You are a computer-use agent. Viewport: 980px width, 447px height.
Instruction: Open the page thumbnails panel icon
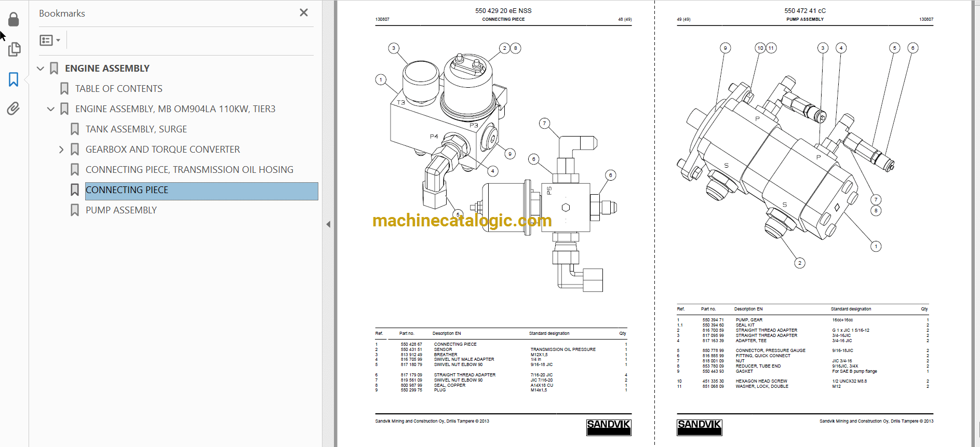[x=14, y=49]
